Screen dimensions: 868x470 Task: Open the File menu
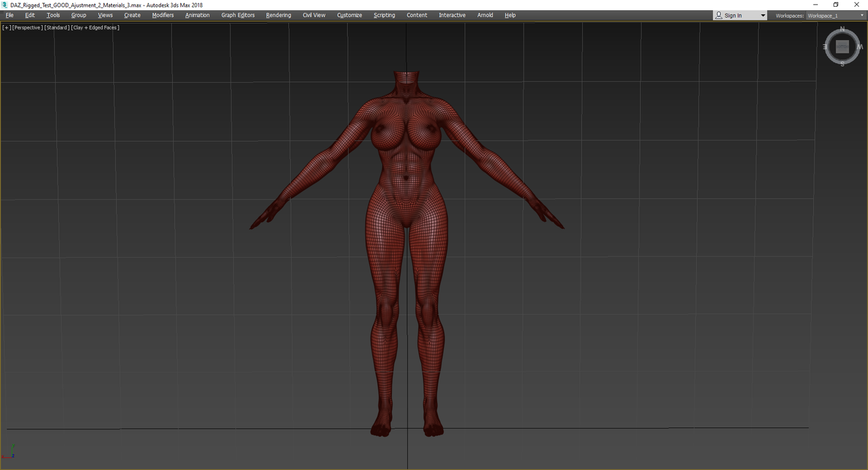click(x=9, y=15)
